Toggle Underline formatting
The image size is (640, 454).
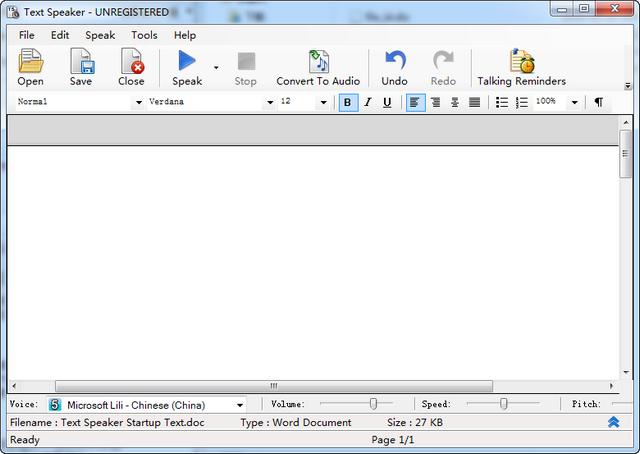[387, 102]
